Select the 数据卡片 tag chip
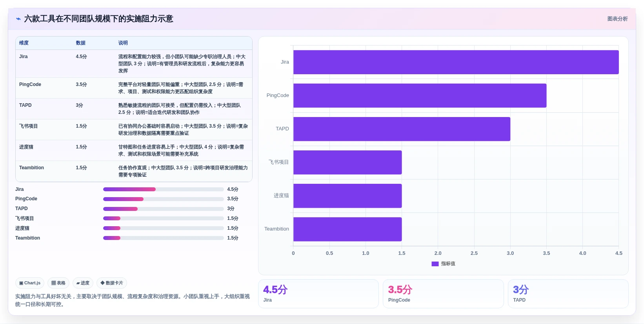This screenshot has height=324, width=644. (x=112, y=283)
